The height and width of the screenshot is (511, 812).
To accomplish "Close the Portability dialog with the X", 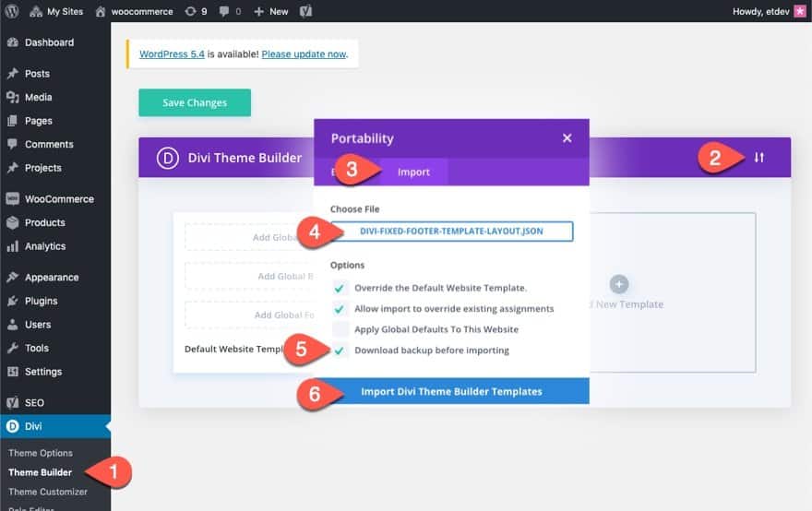I will pyautogui.click(x=567, y=138).
